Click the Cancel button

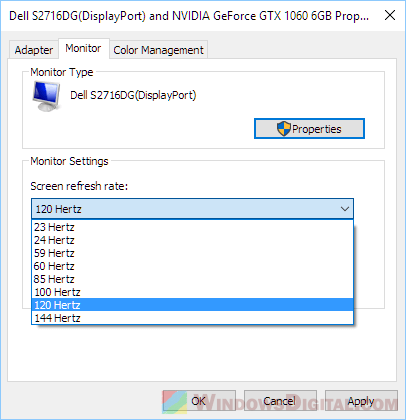280,401
